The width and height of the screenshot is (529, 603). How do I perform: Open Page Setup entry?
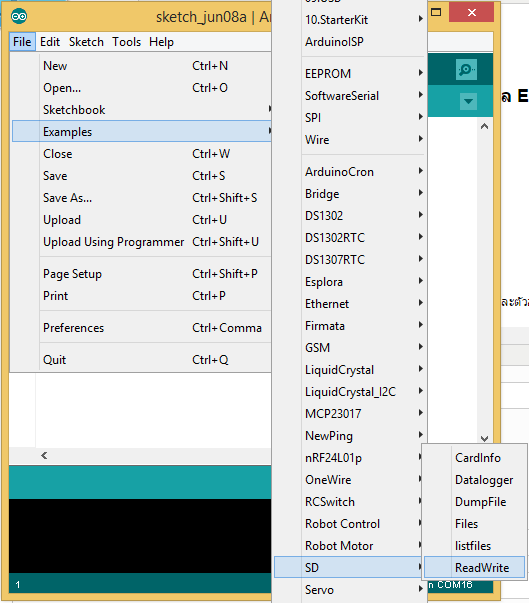click(141, 274)
